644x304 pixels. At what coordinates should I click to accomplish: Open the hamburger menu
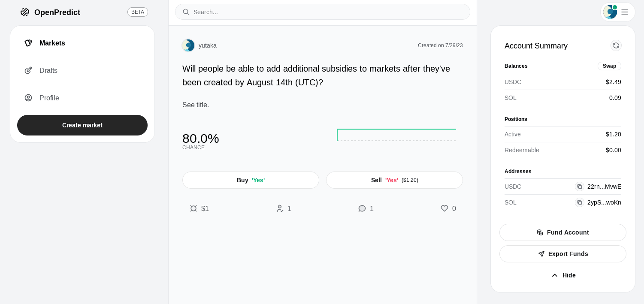click(625, 12)
